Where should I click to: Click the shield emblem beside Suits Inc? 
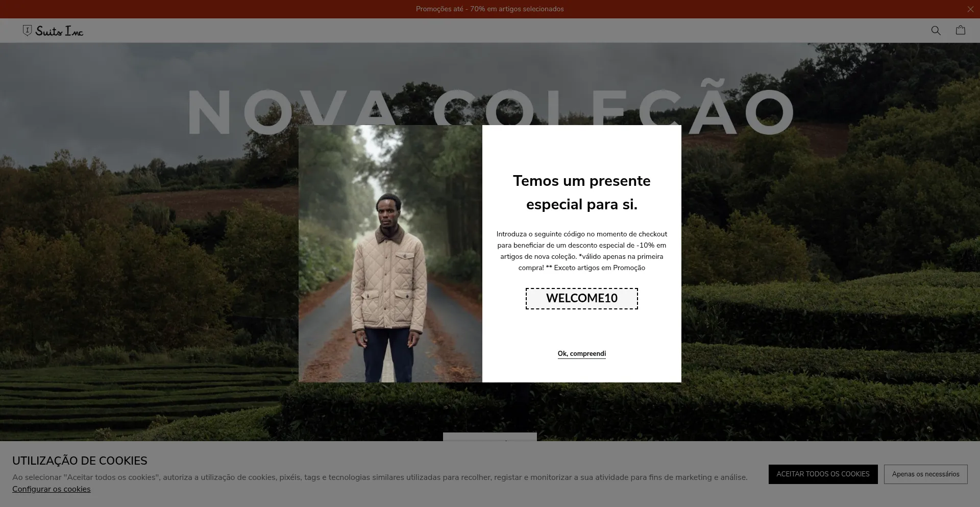pos(27,31)
